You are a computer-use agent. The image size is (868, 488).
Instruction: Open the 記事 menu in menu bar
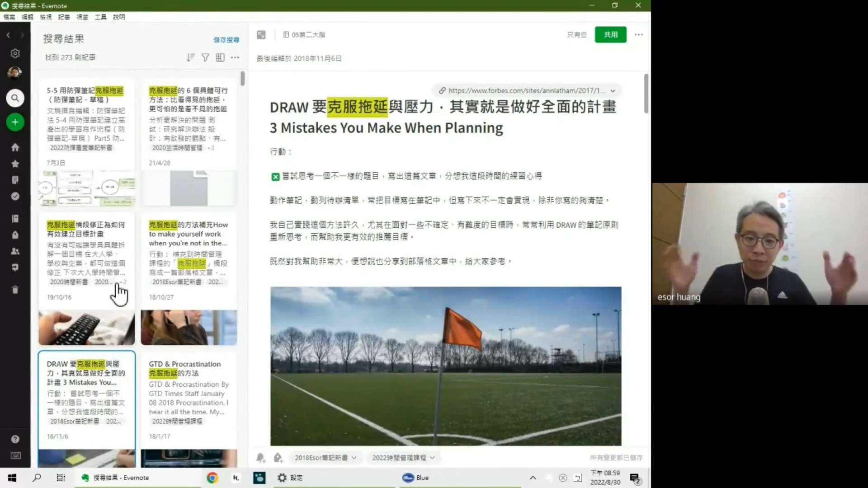(x=64, y=17)
